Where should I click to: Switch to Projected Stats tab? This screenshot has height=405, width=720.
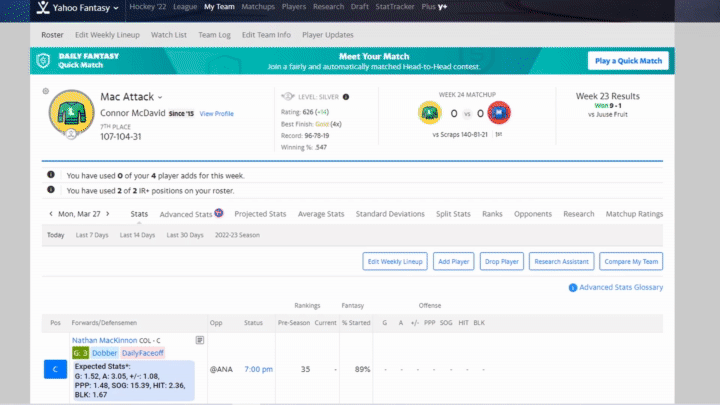260,214
